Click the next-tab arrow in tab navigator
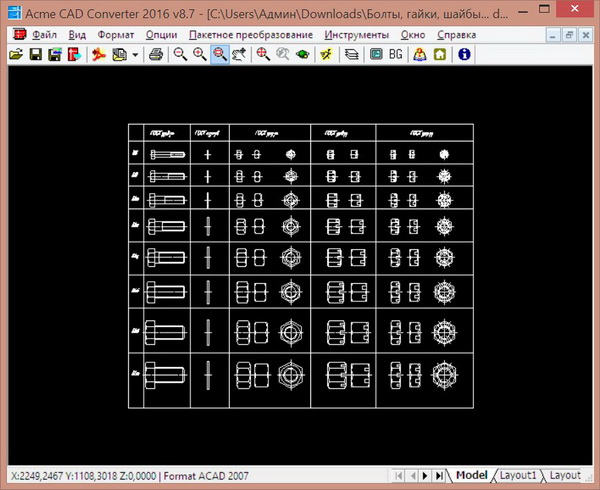This screenshot has width=600, height=490. tap(425, 475)
